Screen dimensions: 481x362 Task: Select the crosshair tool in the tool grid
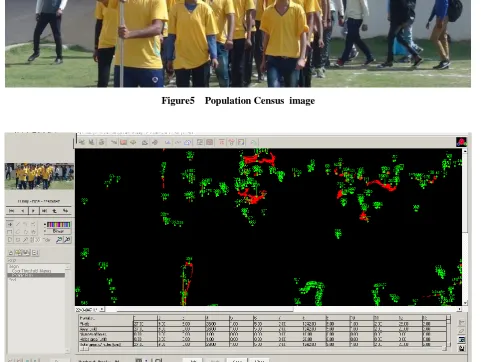point(10,224)
